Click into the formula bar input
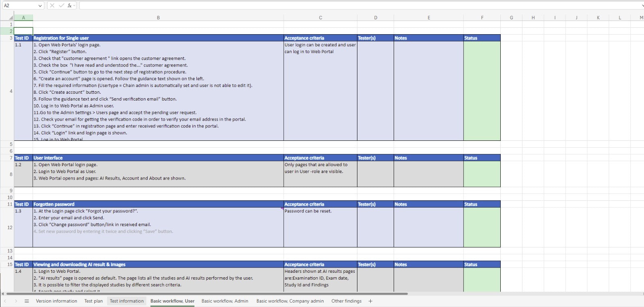This screenshot has width=644, height=307. 360,6
